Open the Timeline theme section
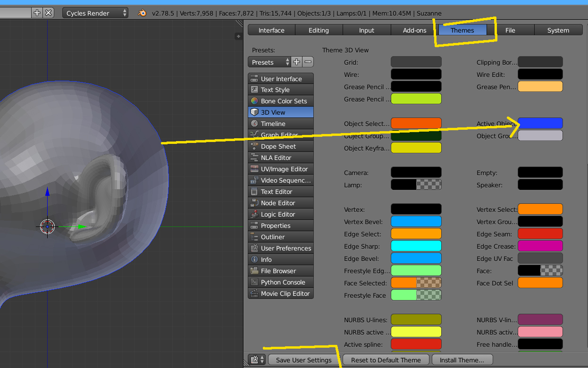The height and width of the screenshot is (368, 588). [280, 124]
